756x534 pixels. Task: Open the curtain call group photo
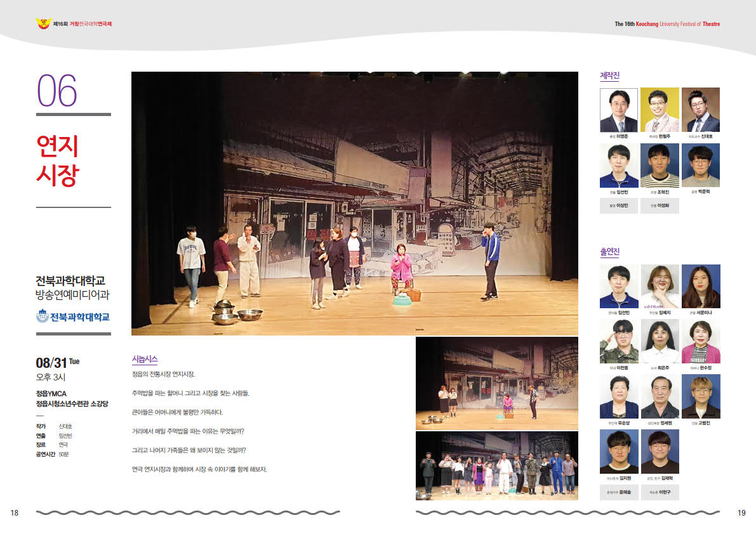coord(496,466)
